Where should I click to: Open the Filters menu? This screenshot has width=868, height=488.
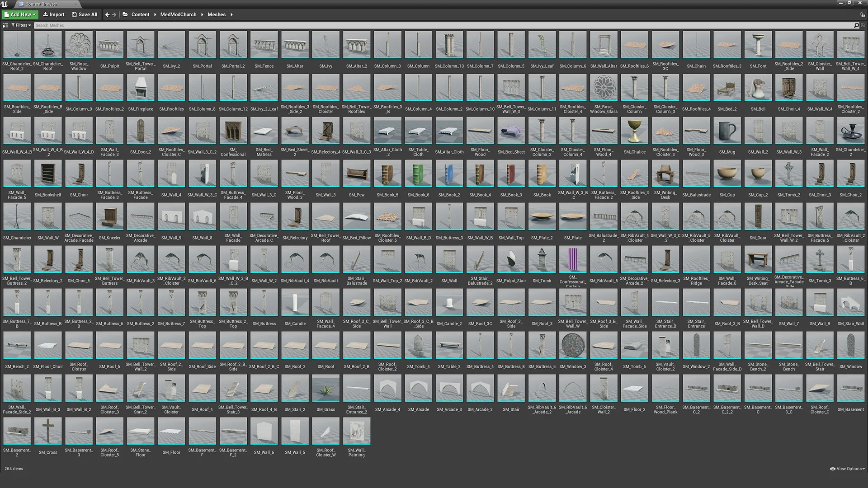[20, 25]
